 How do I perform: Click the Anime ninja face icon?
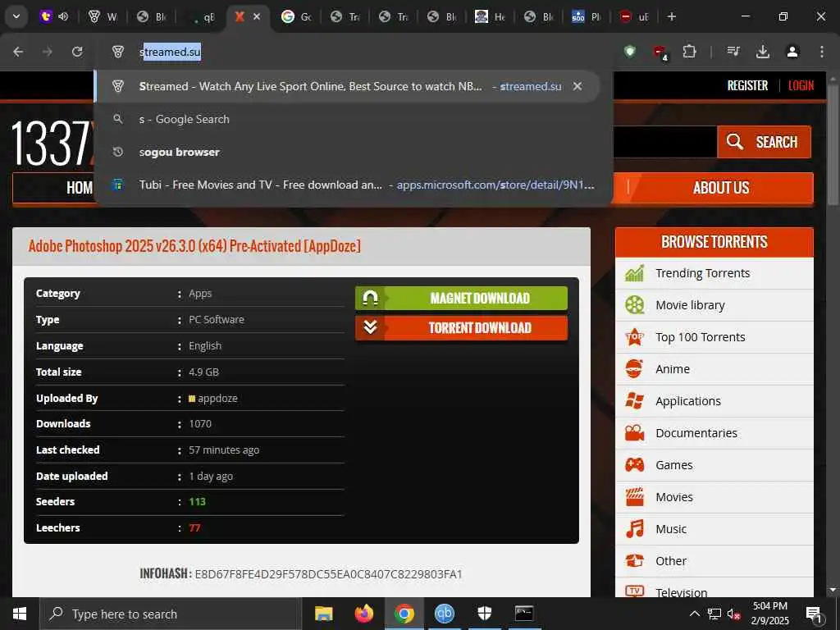(x=634, y=369)
